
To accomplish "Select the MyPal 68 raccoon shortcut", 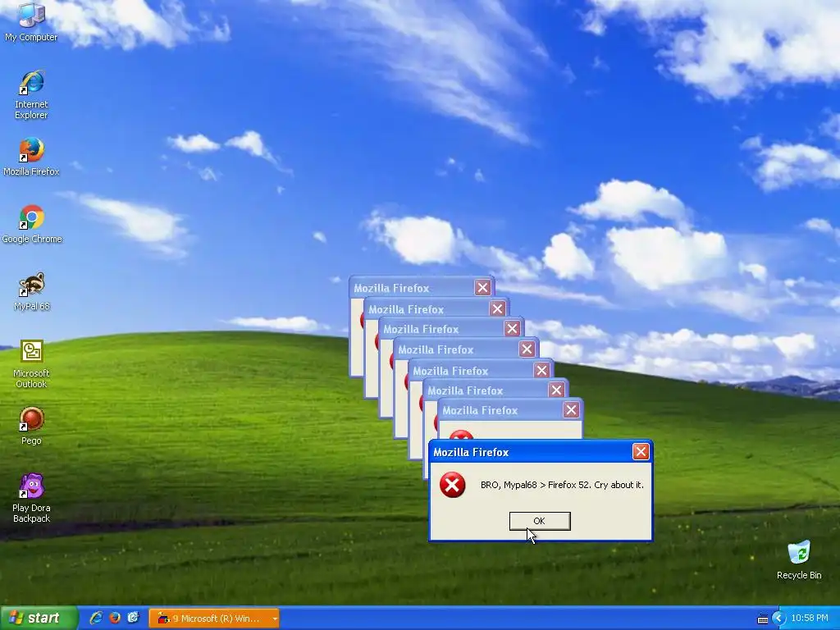I will pyautogui.click(x=32, y=291).
